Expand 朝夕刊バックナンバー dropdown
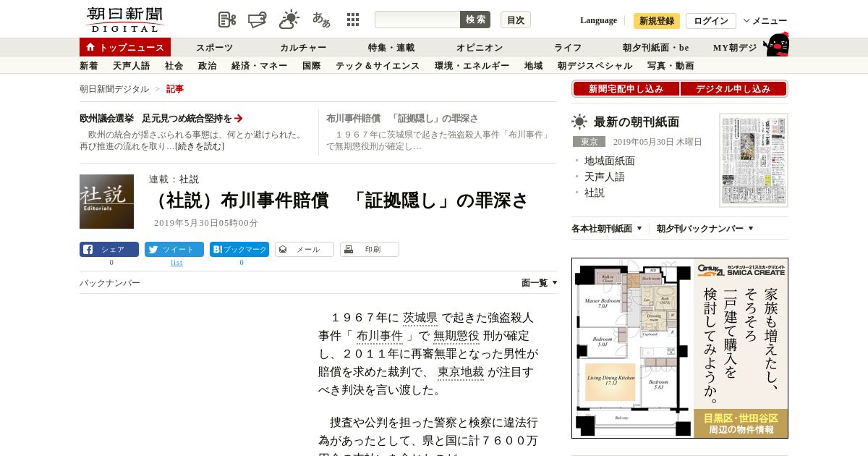This screenshot has height=456, width=868. pos(705,229)
